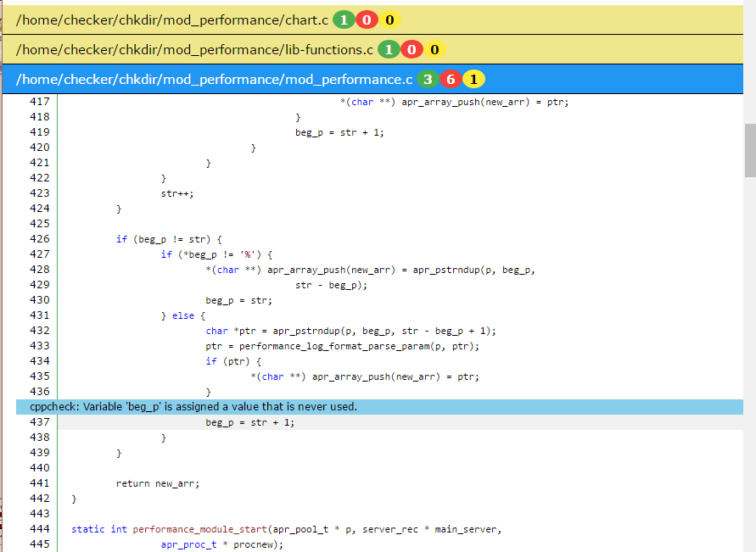This screenshot has width=756, height=552.
Task: Click yellow badge 0 on chart.c row
Action: [389, 20]
